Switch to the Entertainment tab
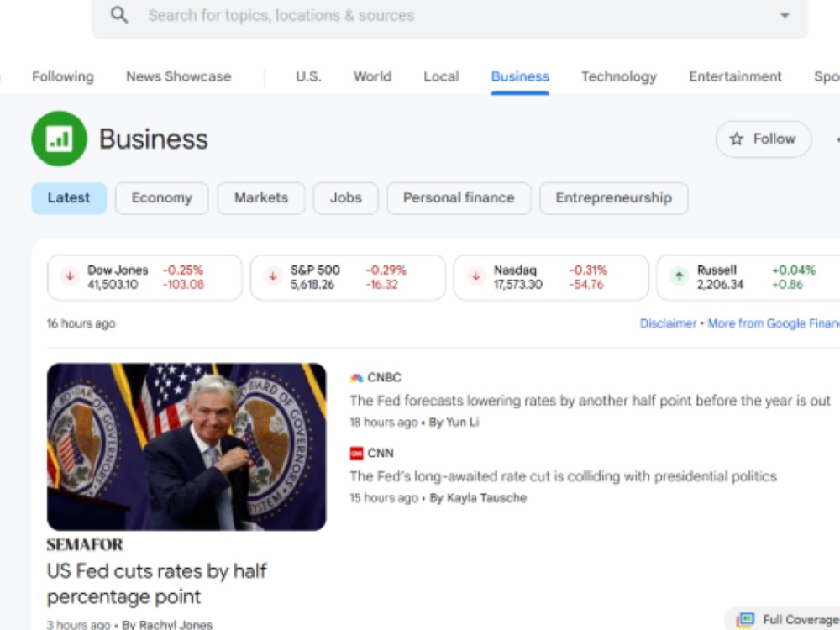This screenshot has height=630, width=840. [735, 76]
